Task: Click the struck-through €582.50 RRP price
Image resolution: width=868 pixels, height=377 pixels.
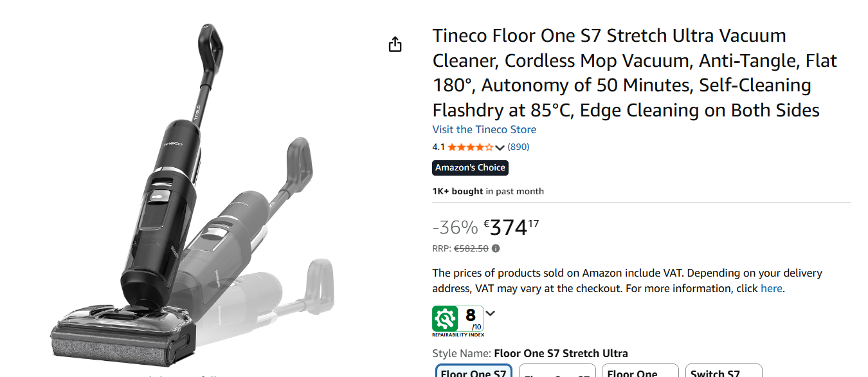Action: coord(471,249)
